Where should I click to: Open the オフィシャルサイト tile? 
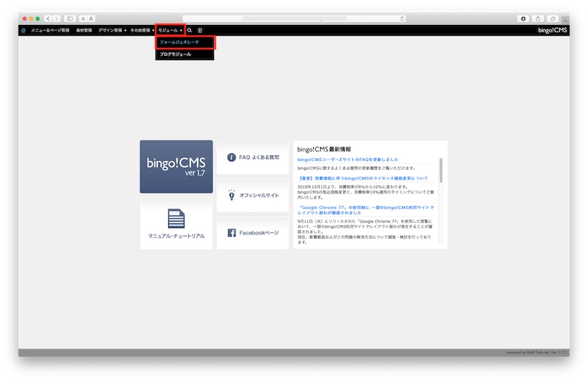tap(253, 195)
